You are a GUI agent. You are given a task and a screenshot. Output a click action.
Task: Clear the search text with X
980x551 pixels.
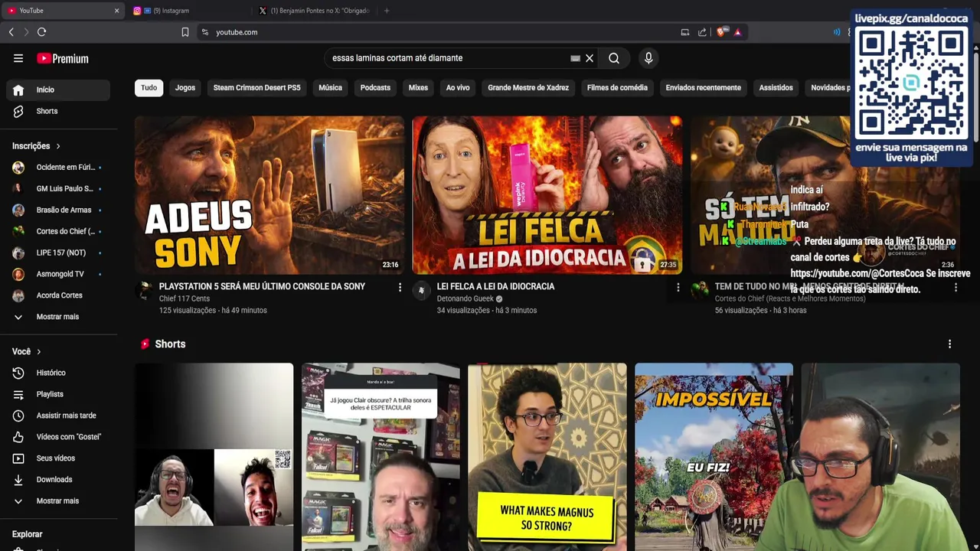590,58
